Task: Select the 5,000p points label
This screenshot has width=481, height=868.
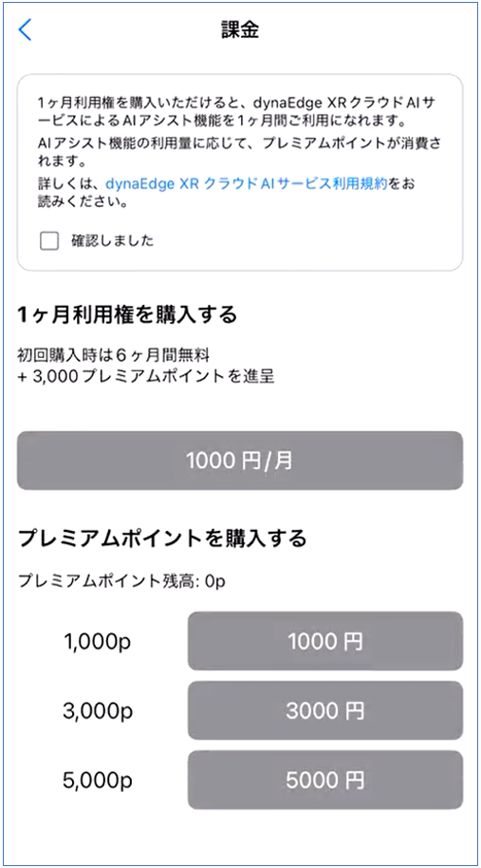Action: [98, 781]
